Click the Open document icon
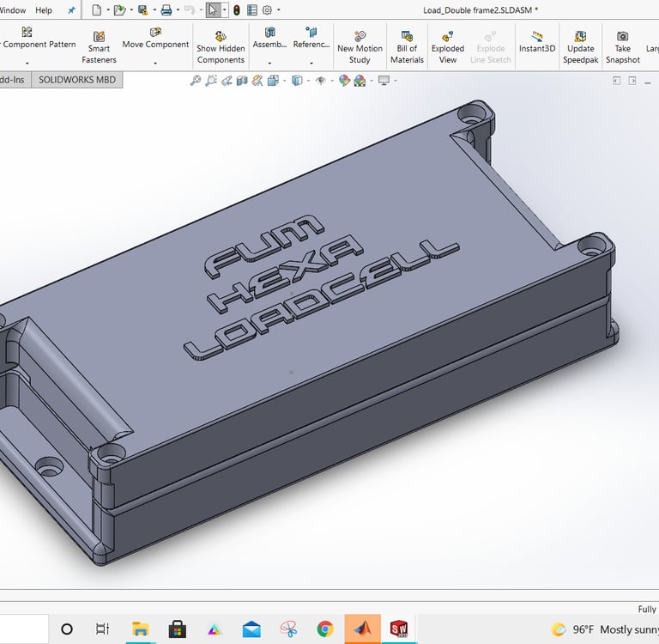The width and height of the screenshot is (659, 644). pos(119,10)
